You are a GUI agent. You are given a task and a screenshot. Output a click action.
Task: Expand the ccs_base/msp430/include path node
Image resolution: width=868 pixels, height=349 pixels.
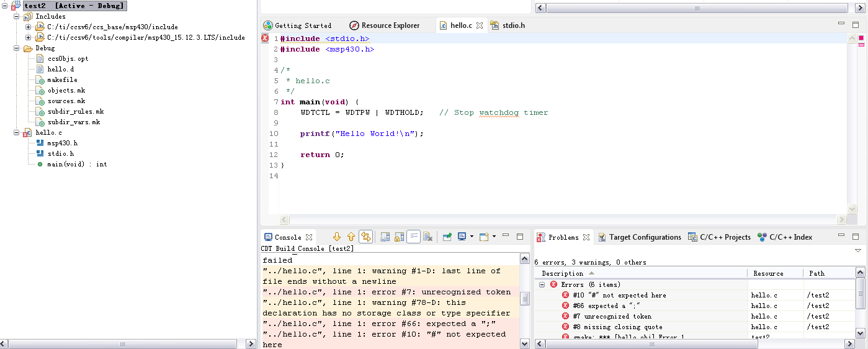click(x=28, y=27)
